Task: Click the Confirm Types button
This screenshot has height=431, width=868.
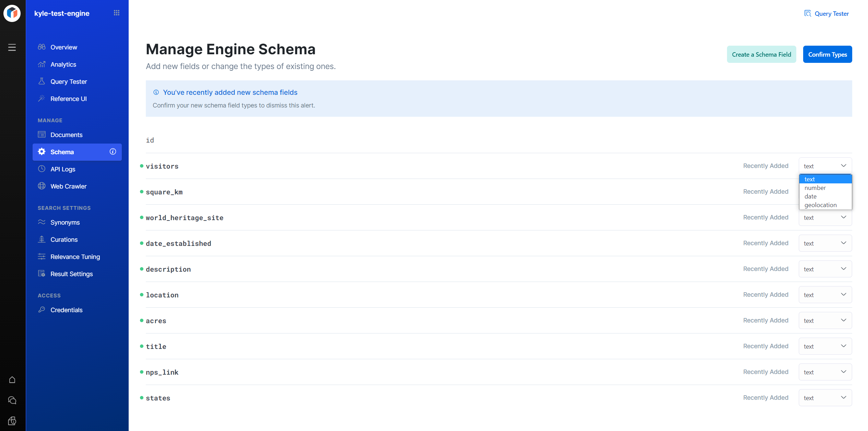Action: coord(827,54)
